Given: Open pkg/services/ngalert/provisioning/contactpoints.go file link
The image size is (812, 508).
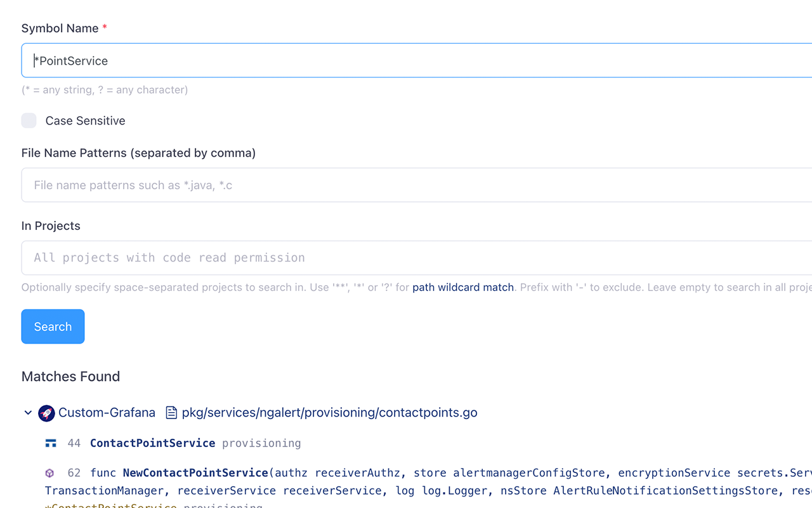Looking at the screenshot, I should (329, 413).
